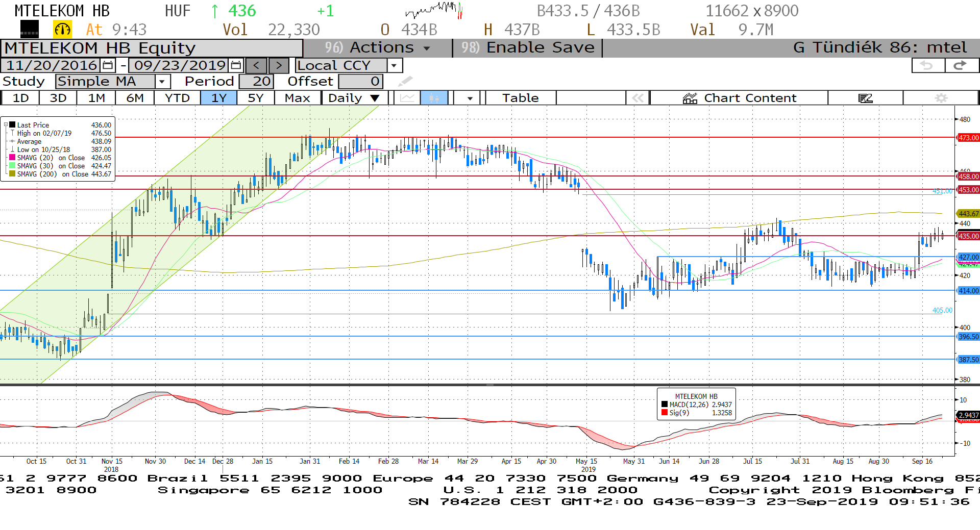Click the undo arrow button
The width and height of the screenshot is (980, 530).
point(927,65)
